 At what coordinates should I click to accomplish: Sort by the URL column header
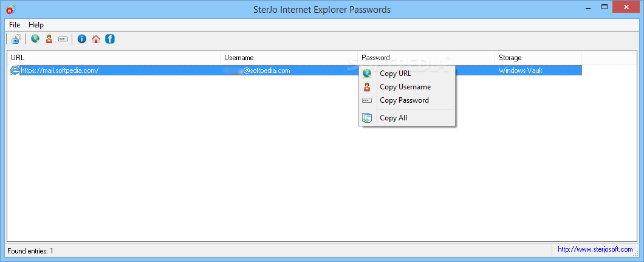114,58
